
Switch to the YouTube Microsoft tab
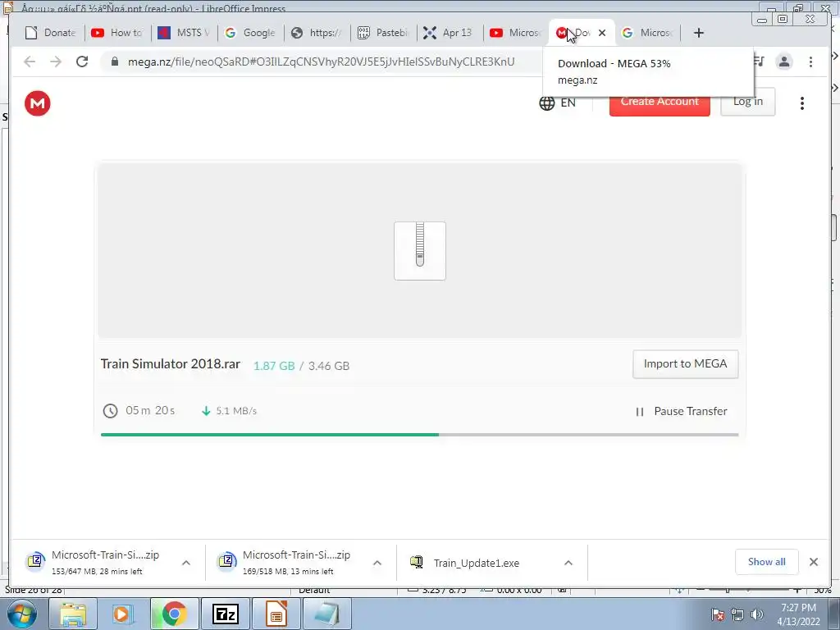coord(517,33)
